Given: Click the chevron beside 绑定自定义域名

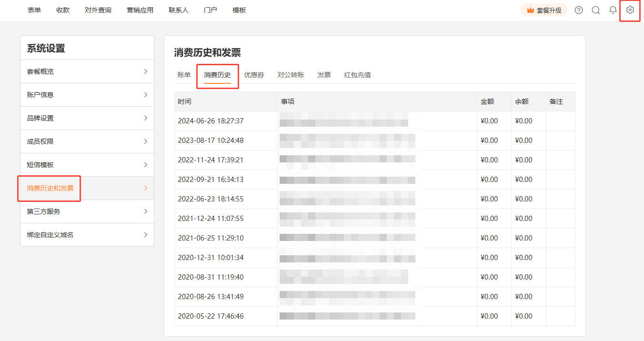Looking at the screenshot, I should pyautogui.click(x=146, y=235).
